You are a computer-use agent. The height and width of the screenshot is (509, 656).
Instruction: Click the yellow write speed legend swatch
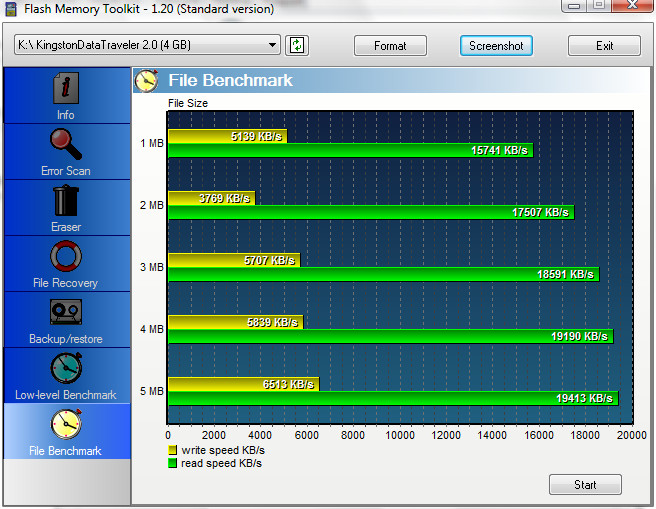point(173,451)
